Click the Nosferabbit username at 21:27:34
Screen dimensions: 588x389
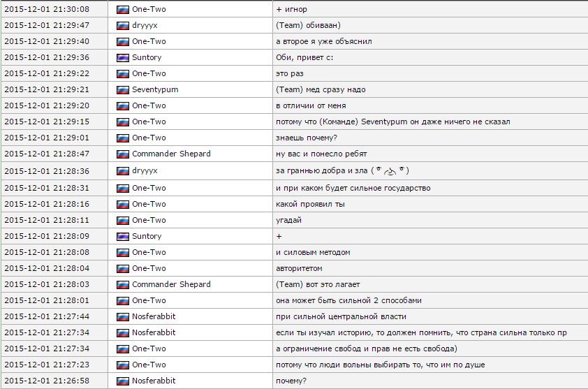(x=154, y=332)
